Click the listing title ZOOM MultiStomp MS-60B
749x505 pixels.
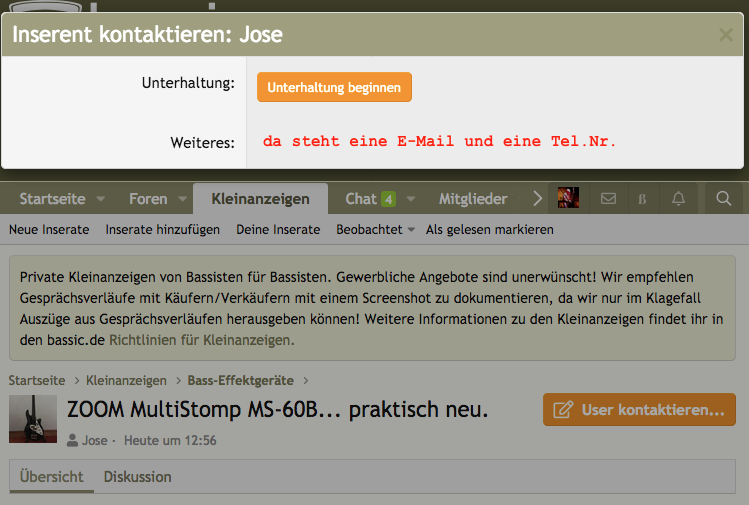click(x=278, y=409)
